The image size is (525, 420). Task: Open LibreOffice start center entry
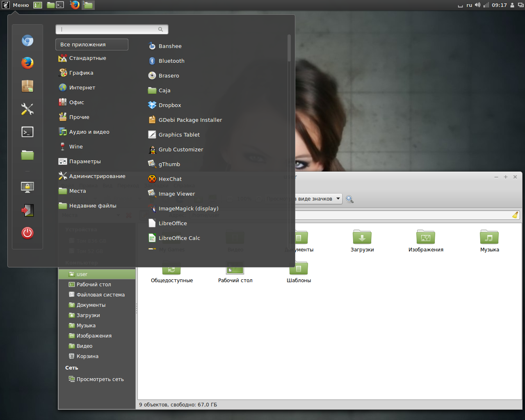point(167,223)
